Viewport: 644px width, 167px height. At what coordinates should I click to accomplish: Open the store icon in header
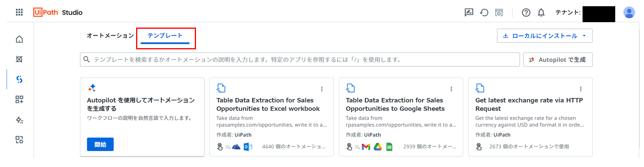[499, 12]
